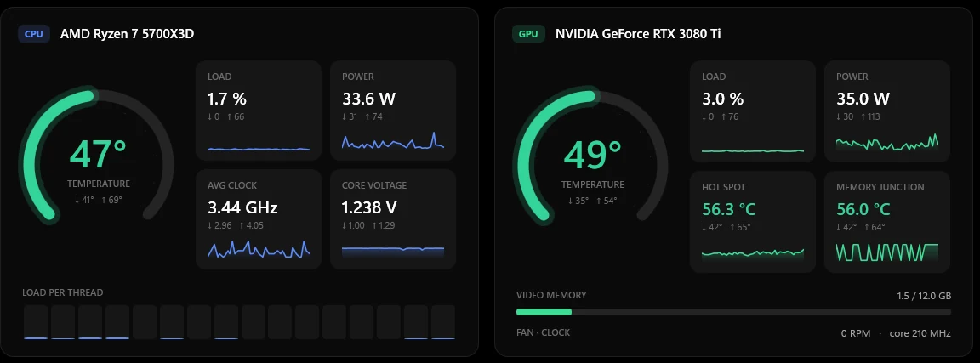Select the AMD Ryzen 7 5700X3D title
The height and width of the screenshot is (363, 980).
tap(127, 34)
